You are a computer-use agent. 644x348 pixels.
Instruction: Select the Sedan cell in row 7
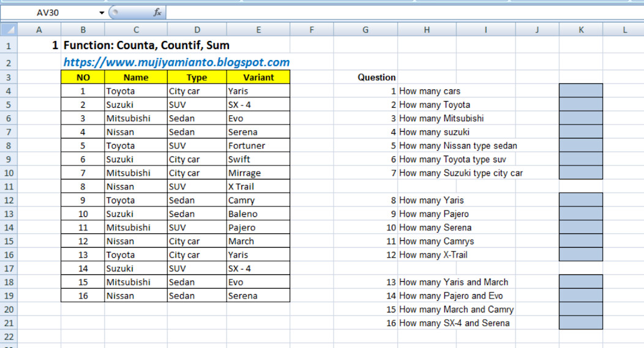coord(197,132)
